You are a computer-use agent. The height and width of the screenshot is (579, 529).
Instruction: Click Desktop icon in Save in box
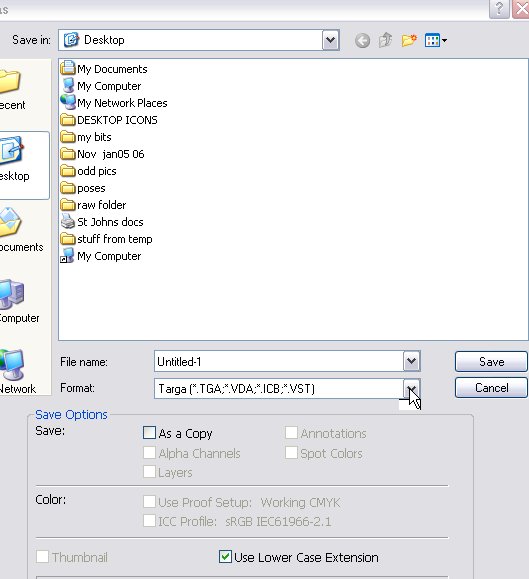tap(71, 40)
